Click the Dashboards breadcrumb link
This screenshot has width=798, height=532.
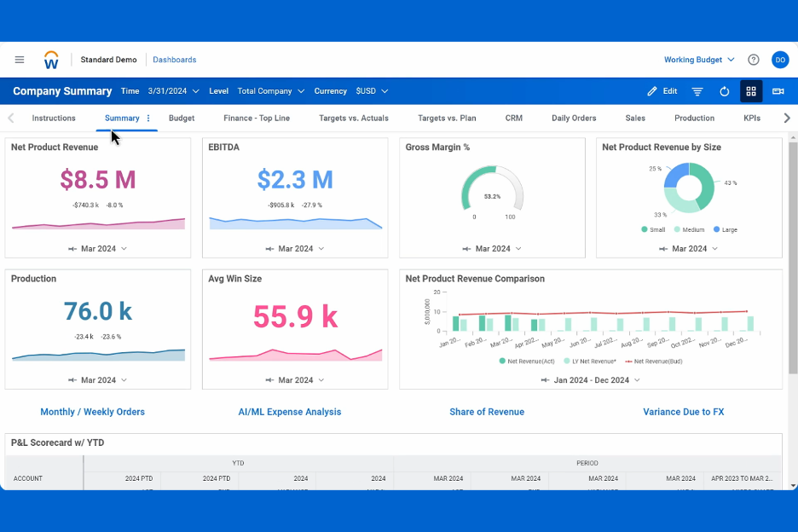(x=174, y=60)
